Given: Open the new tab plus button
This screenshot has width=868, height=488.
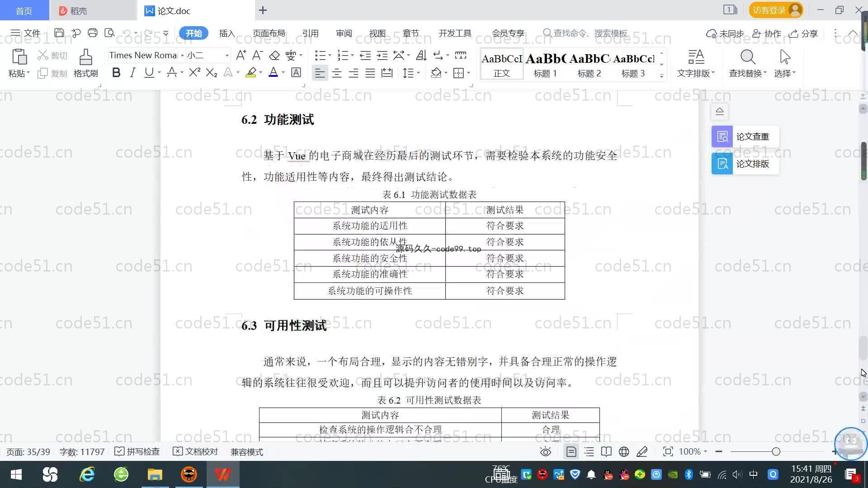Looking at the screenshot, I should point(263,10).
